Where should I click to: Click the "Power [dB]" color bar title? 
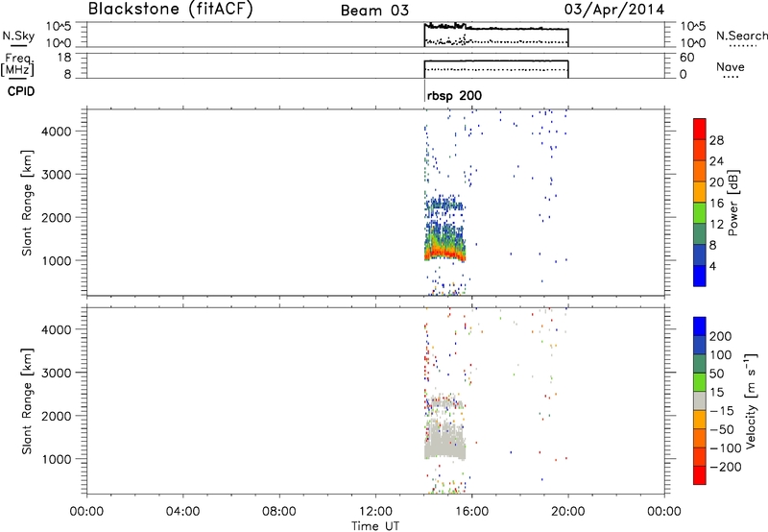pos(733,203)
